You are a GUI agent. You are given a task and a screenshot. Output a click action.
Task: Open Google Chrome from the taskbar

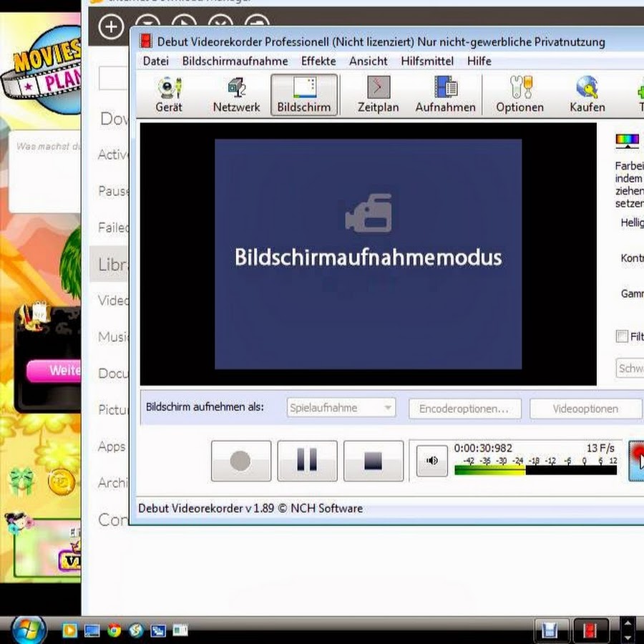click(x=114, y=630)
